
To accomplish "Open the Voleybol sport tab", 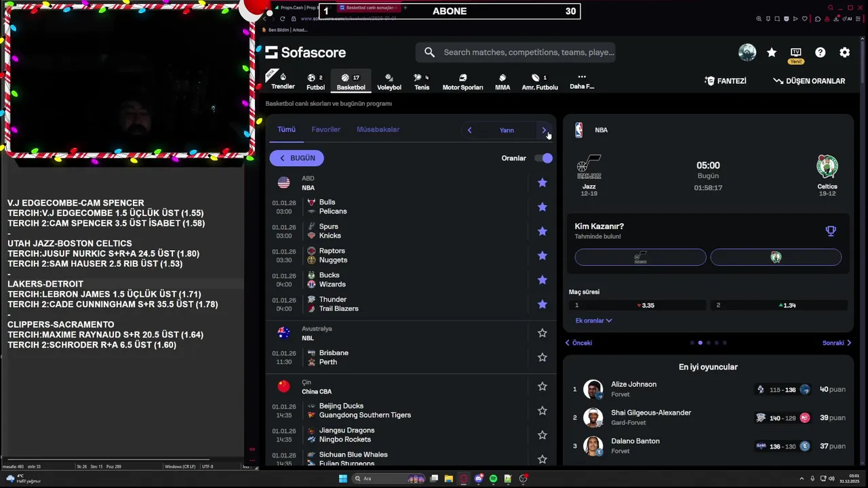I will point(389,81).
